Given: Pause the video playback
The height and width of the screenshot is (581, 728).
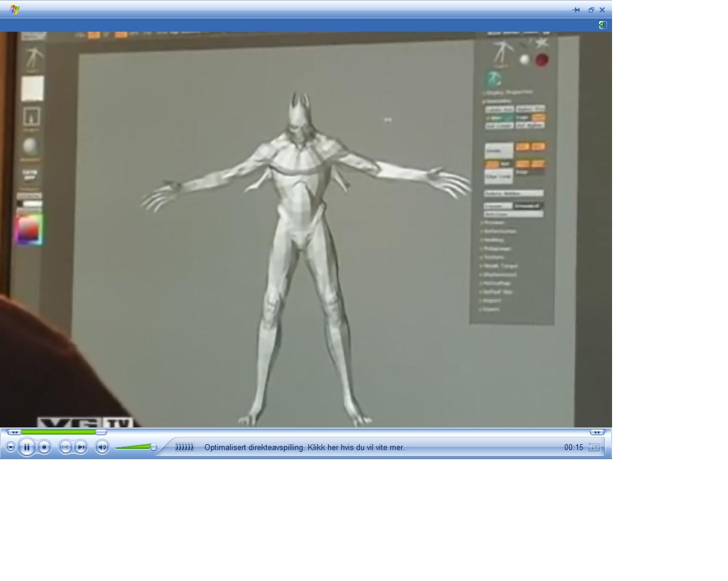Looking at the screenshot, I should coord(27,447).
